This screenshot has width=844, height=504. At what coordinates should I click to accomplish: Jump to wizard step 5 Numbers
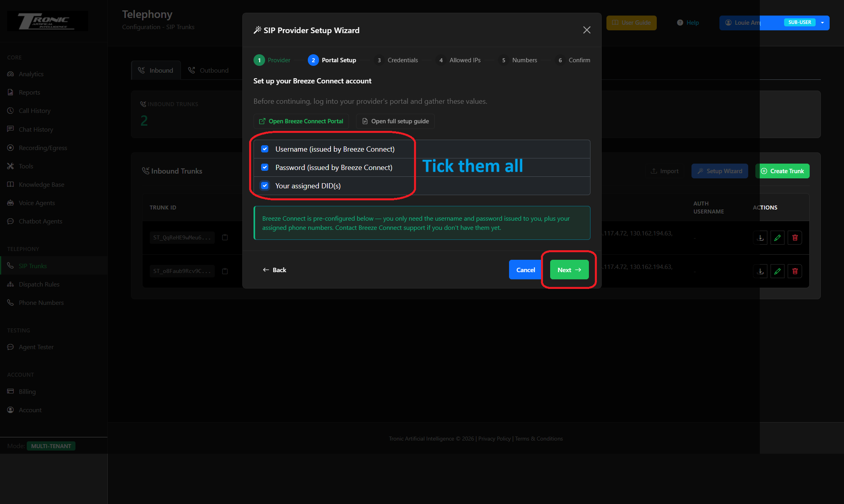518,60
